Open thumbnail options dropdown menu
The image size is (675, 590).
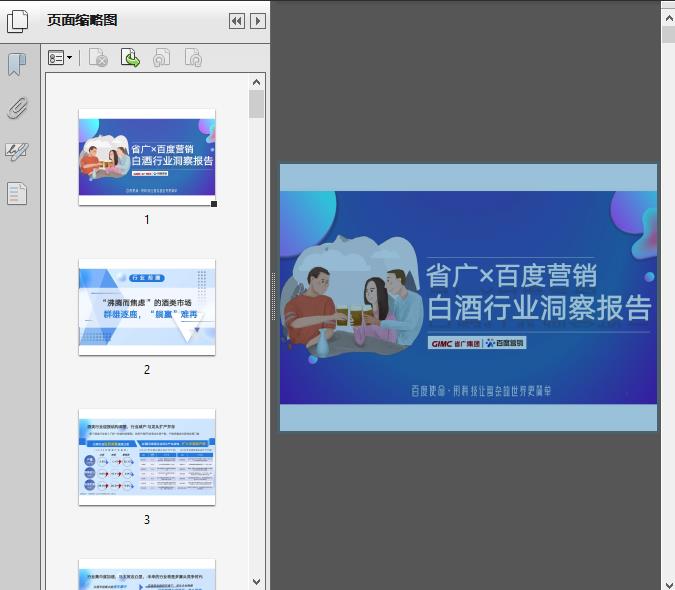(60, 58)
